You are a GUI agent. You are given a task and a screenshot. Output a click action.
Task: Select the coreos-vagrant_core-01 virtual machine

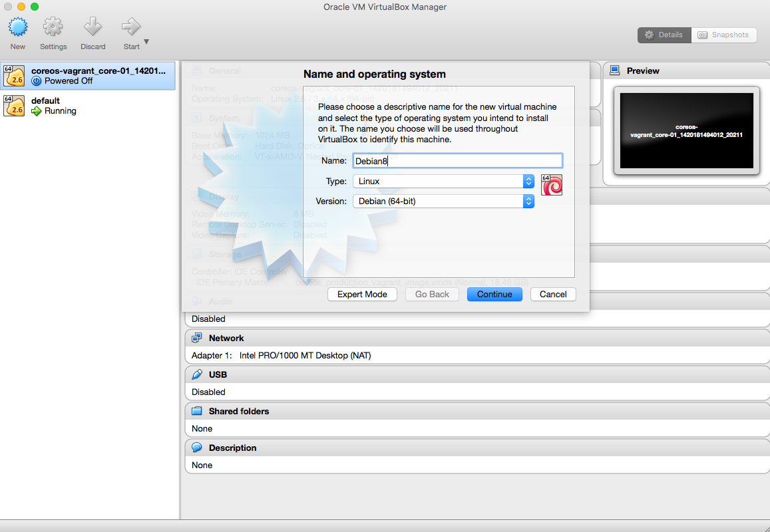pos(88,76)
